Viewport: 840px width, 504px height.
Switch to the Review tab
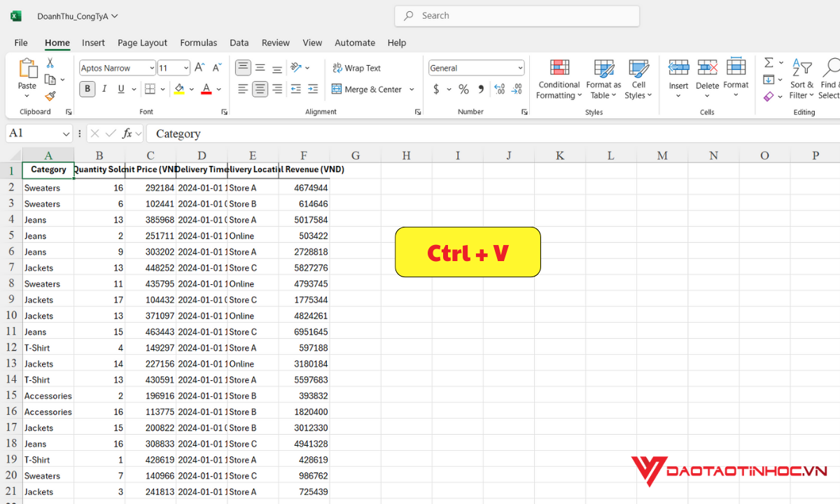click(x=276, y=43)
